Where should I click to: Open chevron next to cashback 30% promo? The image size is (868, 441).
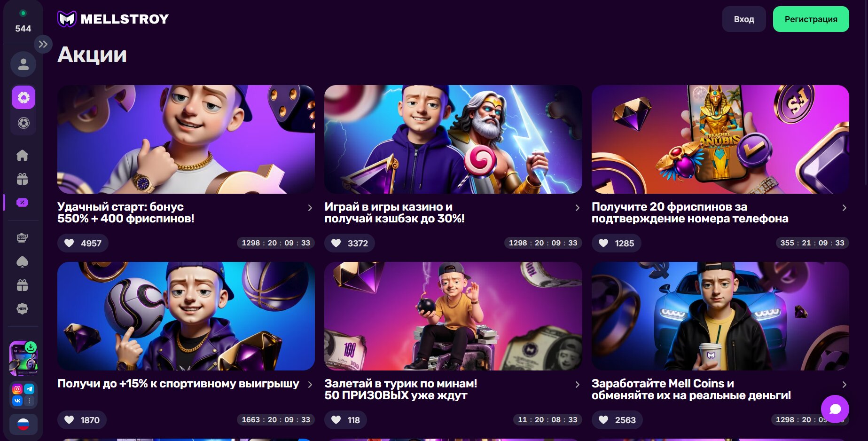click(577, 208)
